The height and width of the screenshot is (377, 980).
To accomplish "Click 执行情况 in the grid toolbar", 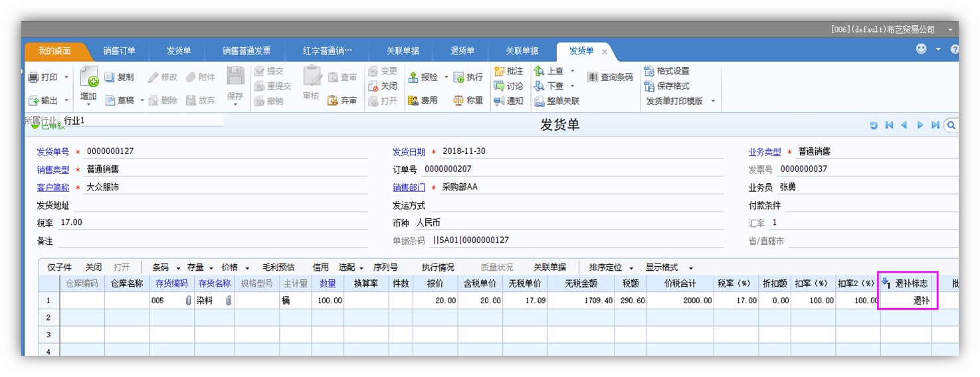I will [x=438, y=267].
